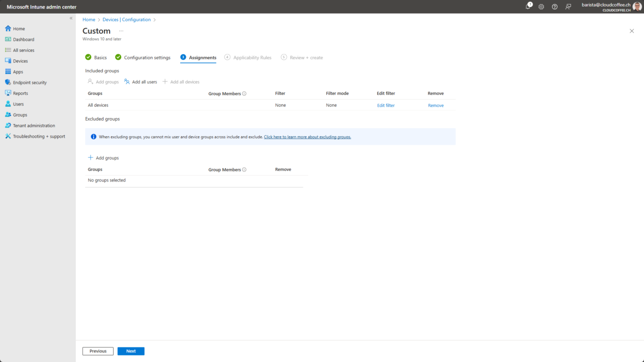Open the excluding groups learn more link

(307, 136)
